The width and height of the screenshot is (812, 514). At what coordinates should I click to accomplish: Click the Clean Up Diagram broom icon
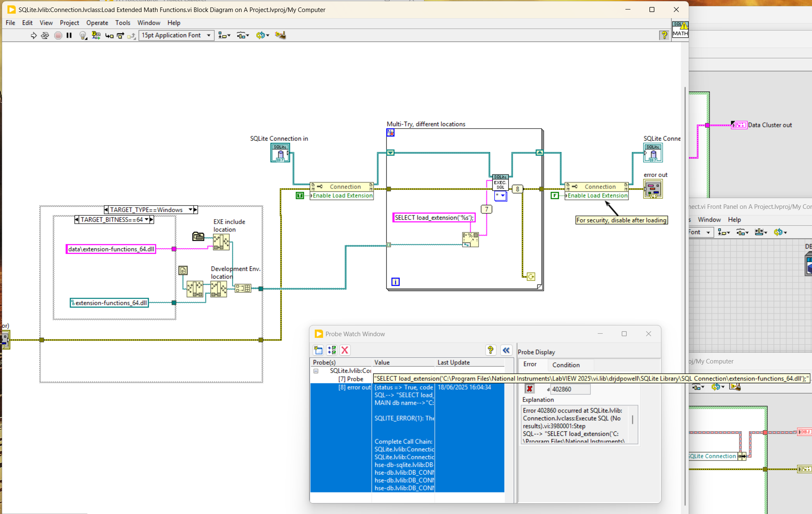[x=280, y=36]
